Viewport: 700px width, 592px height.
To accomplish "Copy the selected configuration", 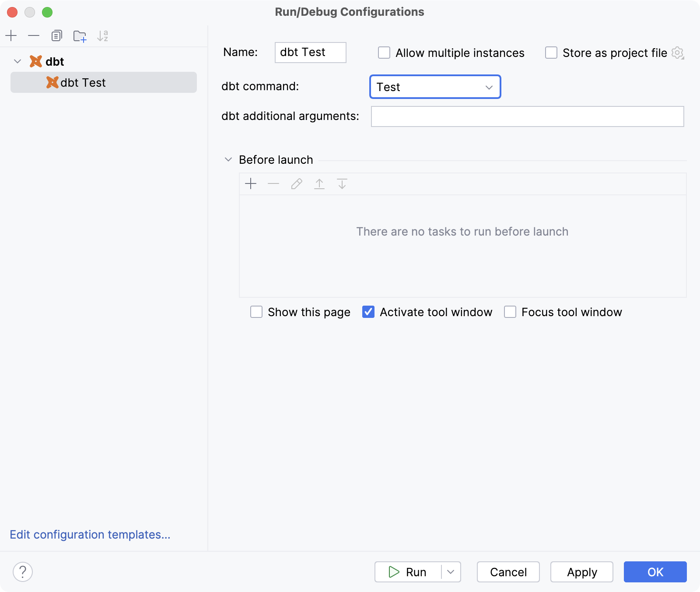I will pyautogui.click(x=56, y=35).
